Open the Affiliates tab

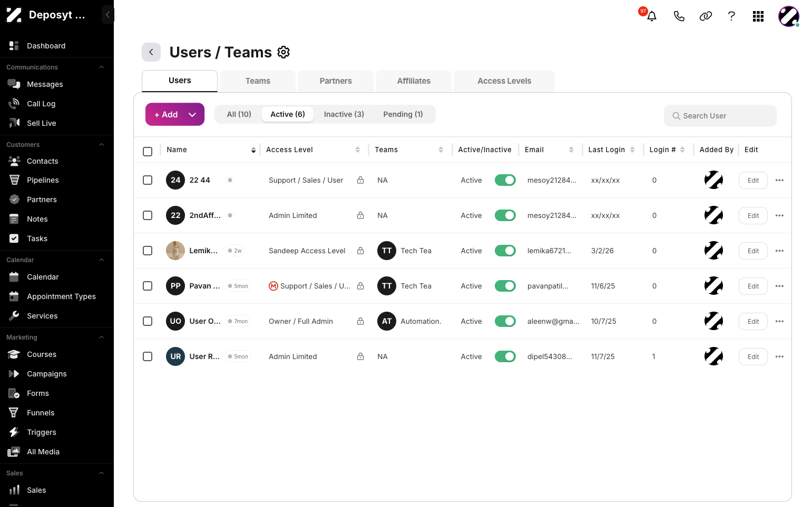414,81
